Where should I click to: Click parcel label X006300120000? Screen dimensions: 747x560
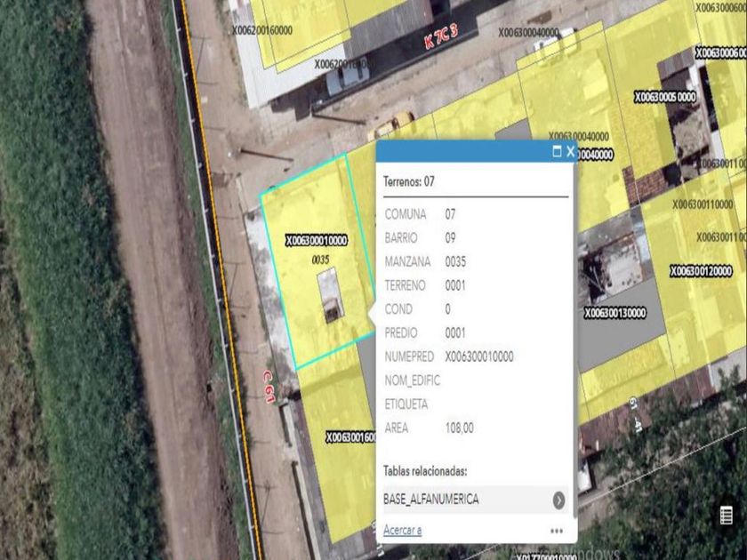[701, 271]
